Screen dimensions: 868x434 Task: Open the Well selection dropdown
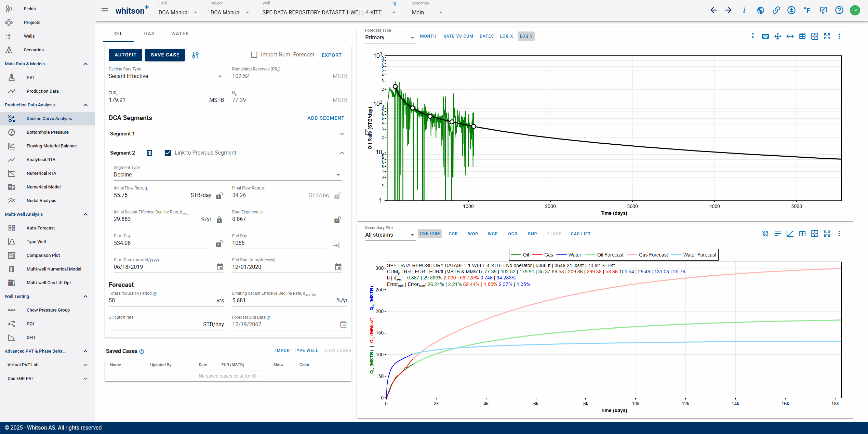(329, 12)
